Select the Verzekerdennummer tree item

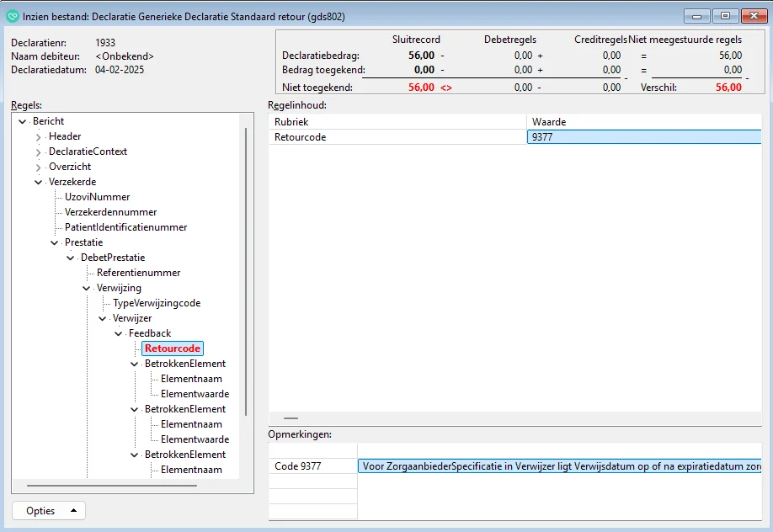pyautogui.click(x=110, y=212)
